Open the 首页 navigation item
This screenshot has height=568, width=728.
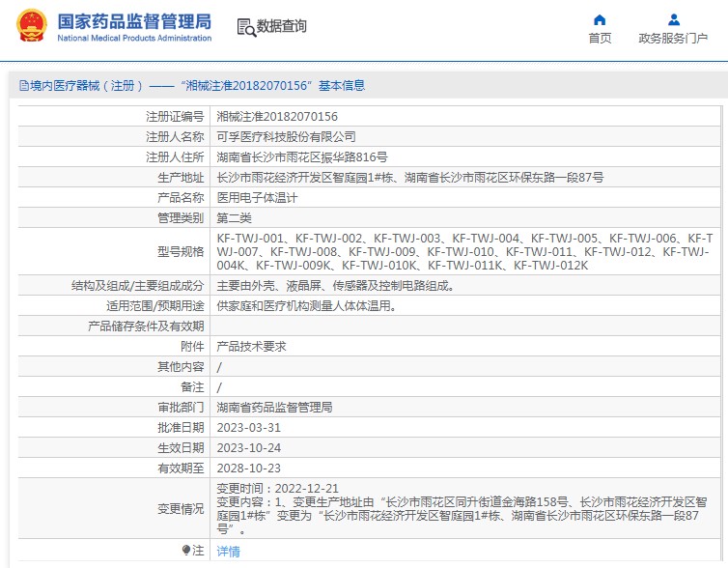(x=600, y=38)
